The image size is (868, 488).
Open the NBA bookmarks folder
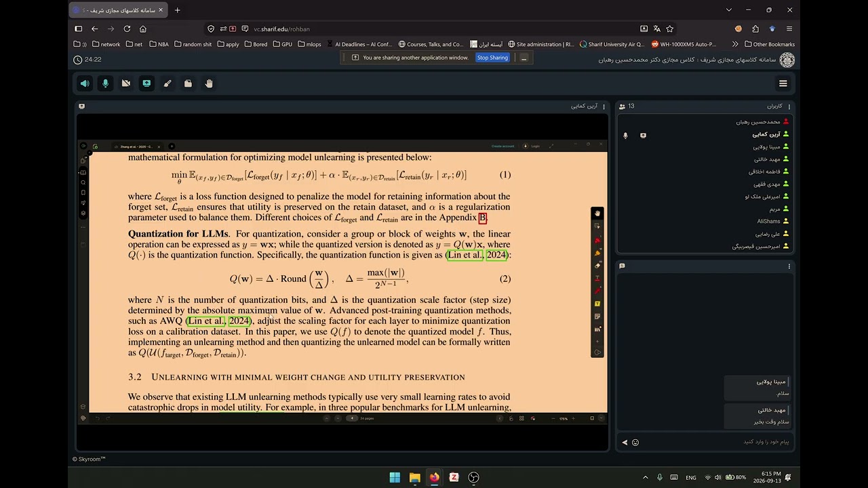click(x=159, y=44)
